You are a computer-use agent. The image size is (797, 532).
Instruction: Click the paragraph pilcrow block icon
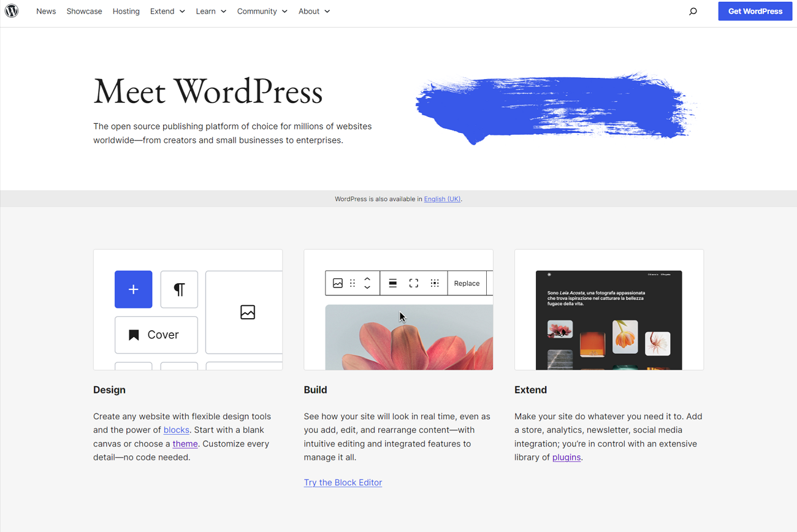[179, 289]
